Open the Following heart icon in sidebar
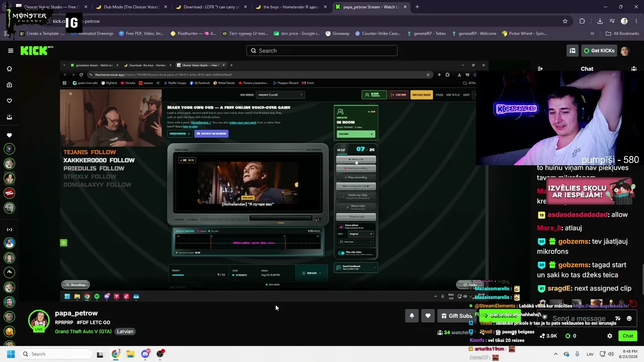This screenshot has width=644, height=362. tap(9, 101)
